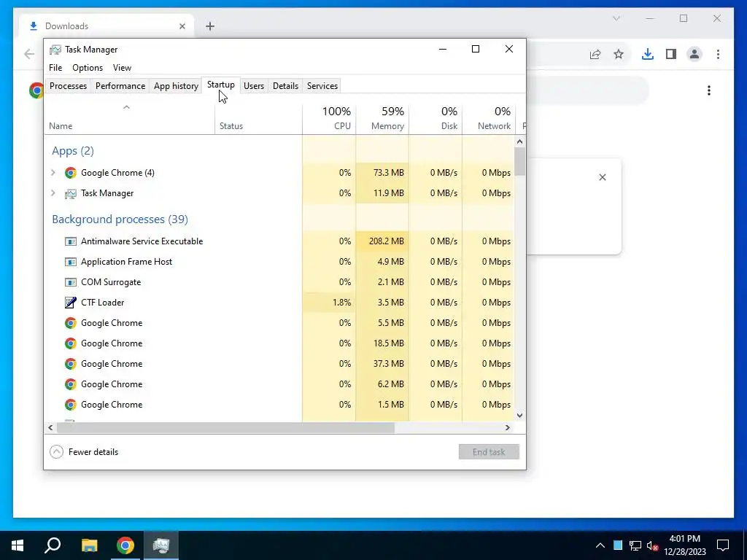747x560 pixels.
Task: Sort processes by Network column
Action: coord(489,118)
